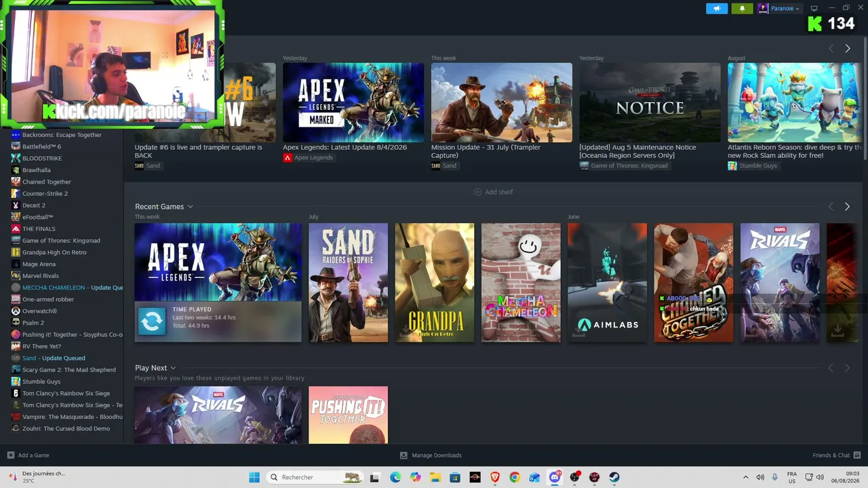Screen dimensions: 868x488
Task: Click the plus icon beside Add a Game
Action: pos(10,455)
